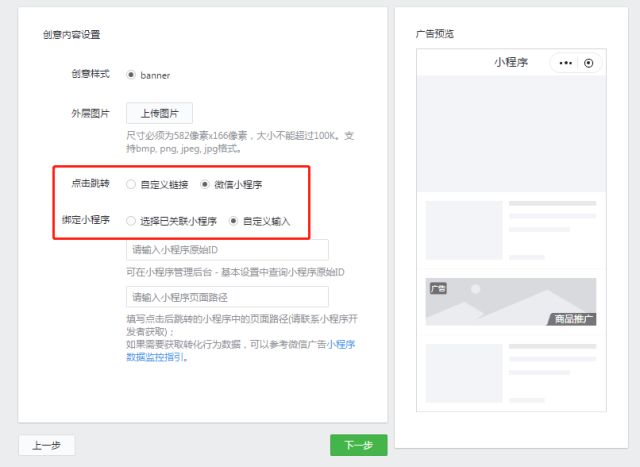Focus the 小程序原始ID input field
Screen dimensions: 640x467
coord(227,250)
